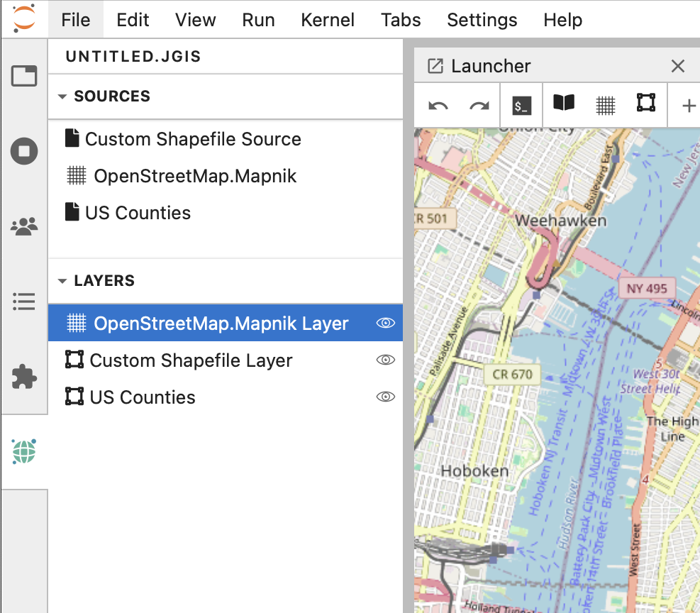This screenshot has height=613, width=700.
Task: Select the JupyterGIS globe sidebar icon
Action: coord(24,451)
